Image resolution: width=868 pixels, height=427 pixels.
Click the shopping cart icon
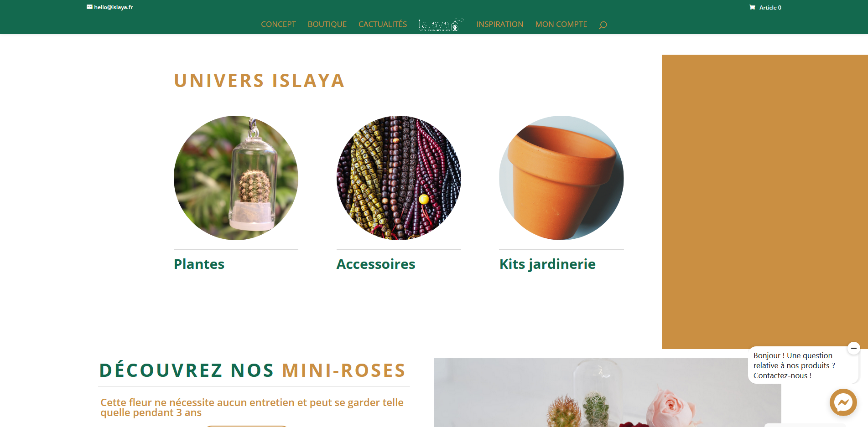752,7
